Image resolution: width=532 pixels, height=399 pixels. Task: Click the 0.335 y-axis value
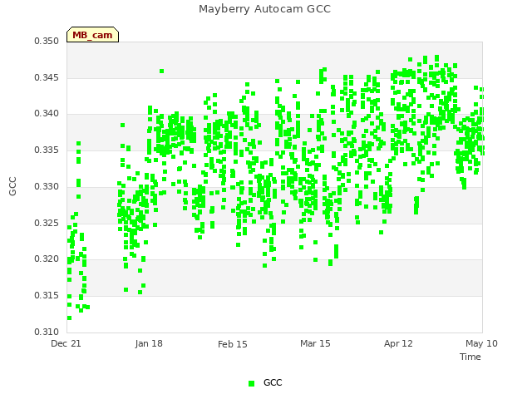tap(47, 150)
